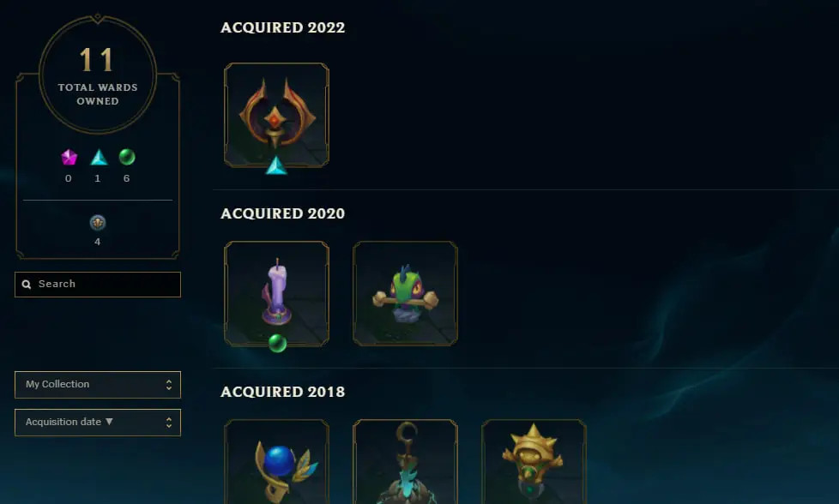Select the purple candle ward skin

pyautogui.click(x=276, y=293)
